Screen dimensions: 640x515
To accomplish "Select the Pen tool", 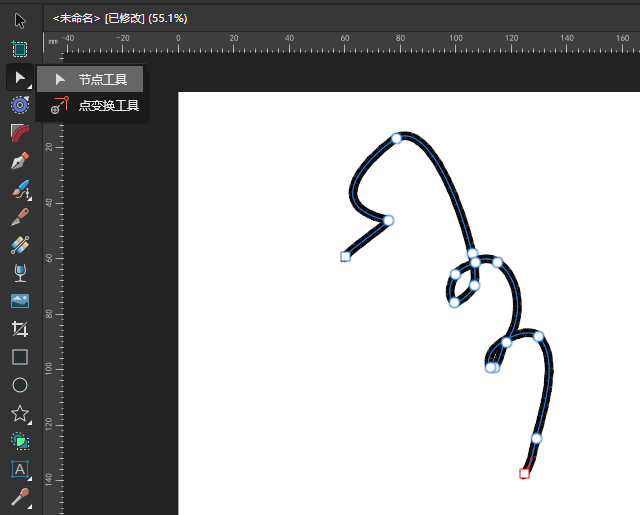I will [x=20, y=161].
